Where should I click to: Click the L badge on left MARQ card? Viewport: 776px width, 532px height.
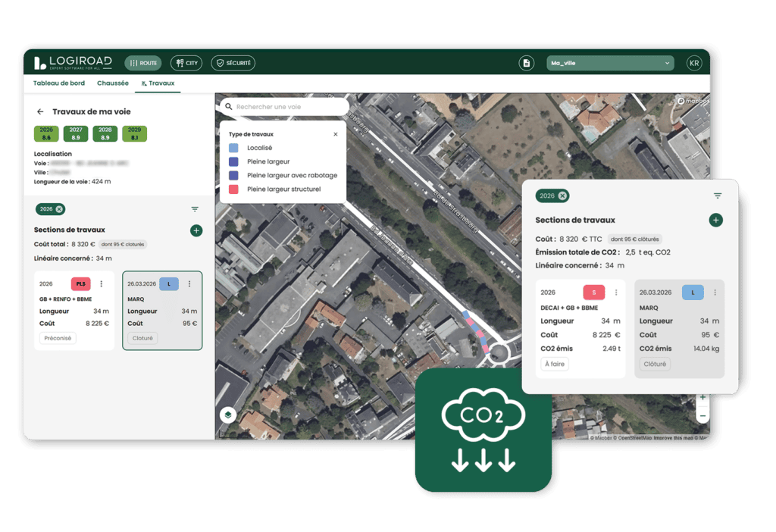[169, 284]
